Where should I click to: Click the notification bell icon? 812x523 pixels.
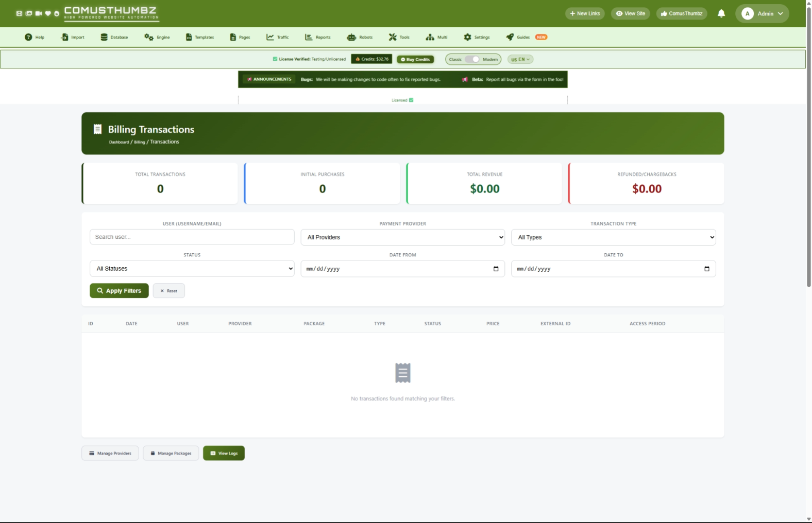[721, 13]
